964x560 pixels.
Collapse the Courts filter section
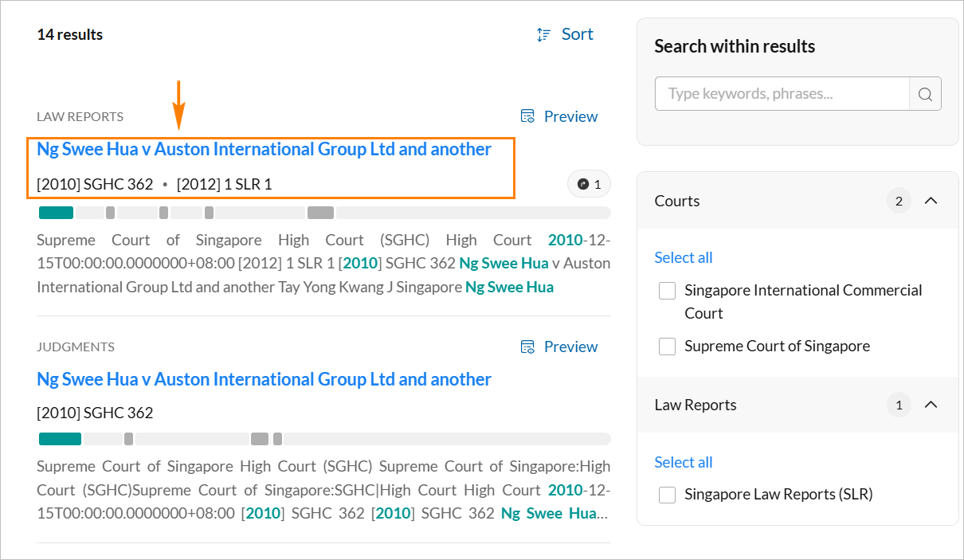tap(931, 201)
